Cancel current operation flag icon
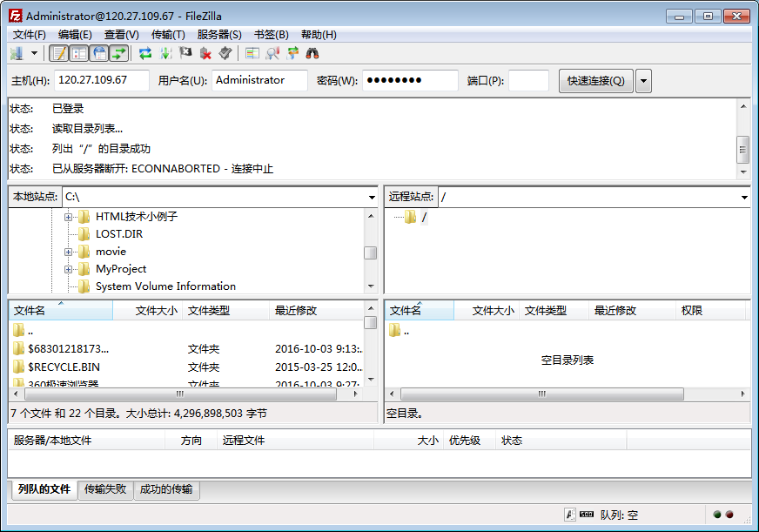This screenshot has width=759, height=532. 185,53
